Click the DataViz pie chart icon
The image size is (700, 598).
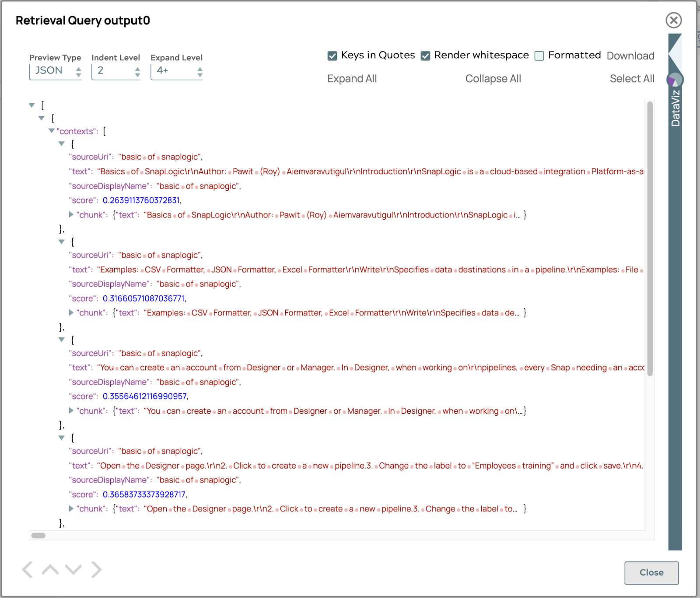[675, 80]
